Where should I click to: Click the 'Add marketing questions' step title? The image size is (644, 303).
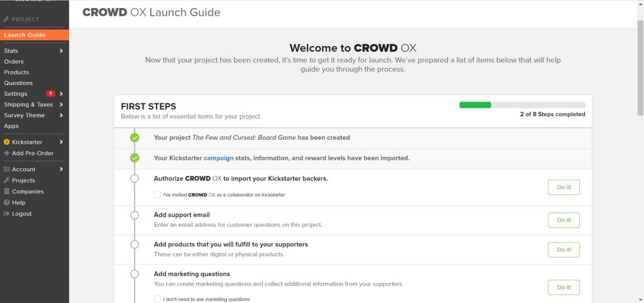(x=192, y=274)
